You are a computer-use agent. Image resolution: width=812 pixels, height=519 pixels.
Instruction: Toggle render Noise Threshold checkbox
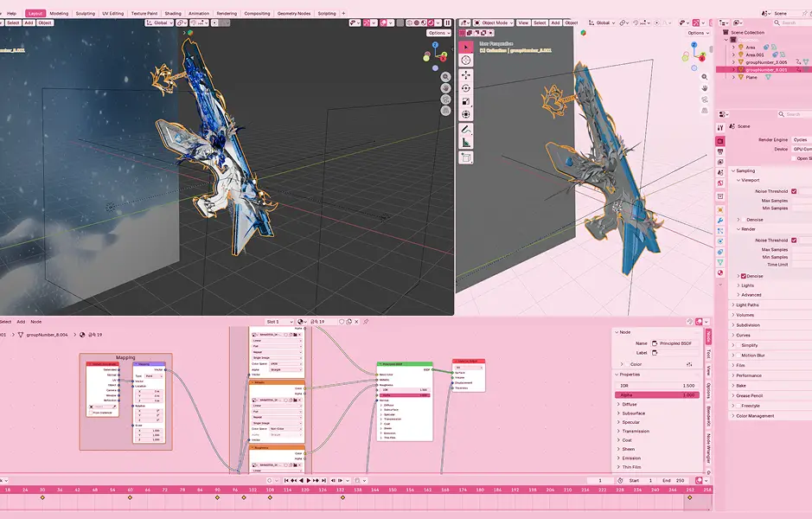click(794, 240)
